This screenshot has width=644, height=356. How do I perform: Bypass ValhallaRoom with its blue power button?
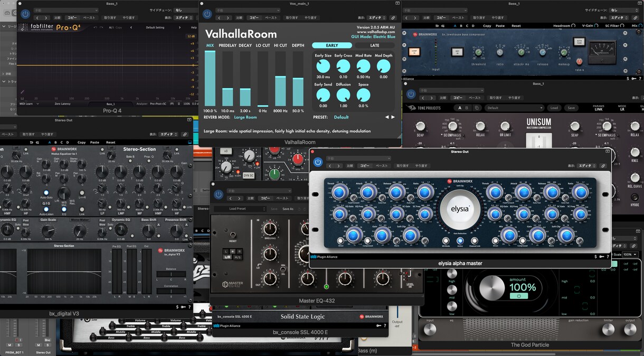pyautogui.click(x=207, y=14)
